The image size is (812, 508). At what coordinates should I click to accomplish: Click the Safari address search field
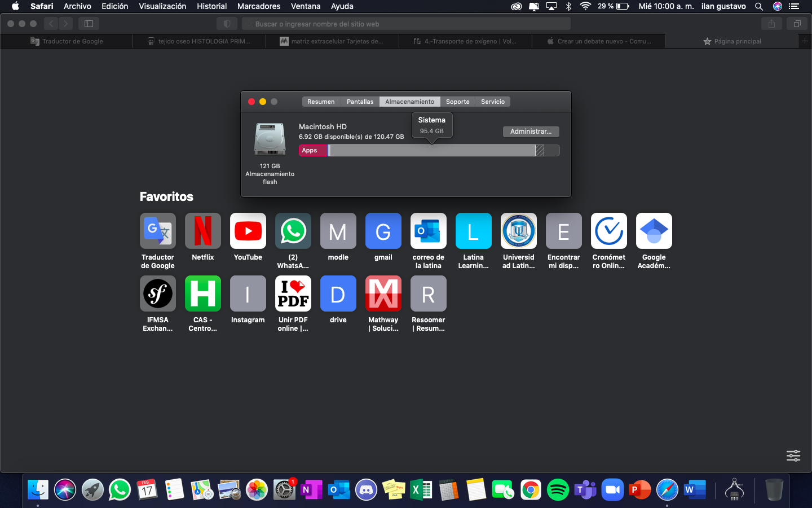(406, 24)
